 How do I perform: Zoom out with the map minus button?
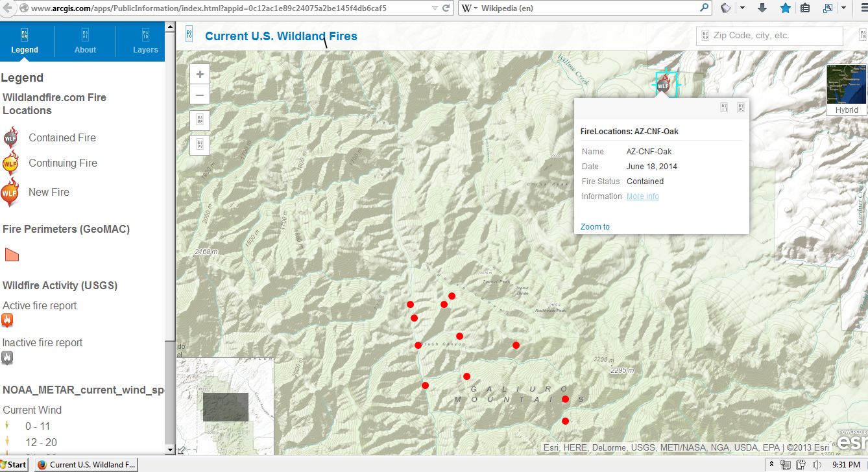point(200,95)
